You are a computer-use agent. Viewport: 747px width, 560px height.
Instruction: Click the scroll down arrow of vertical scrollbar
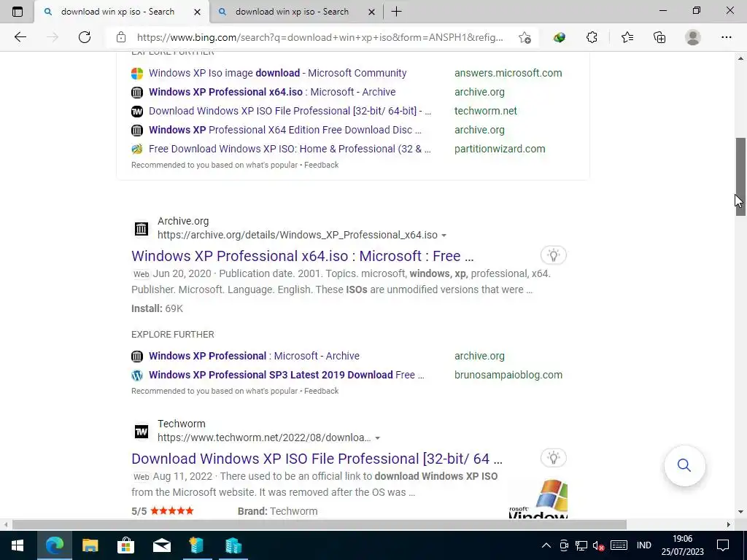coord(740,512)
